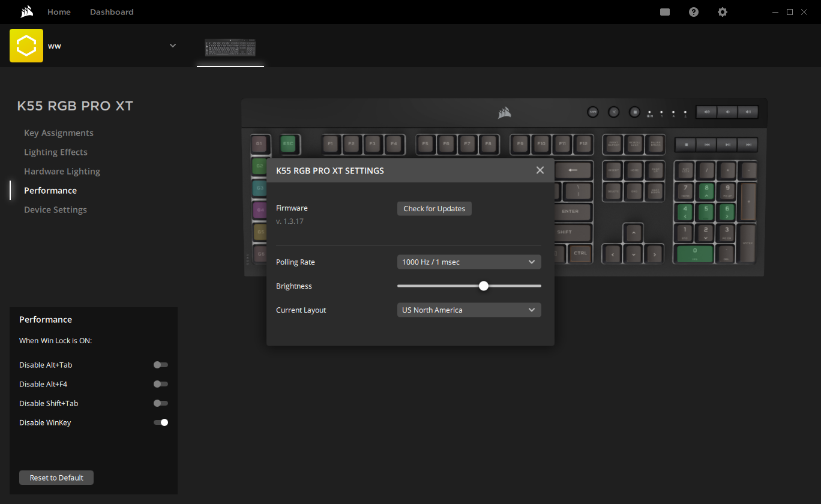
Task: Open Device Settings section
Action: click(x=55, y=210)
